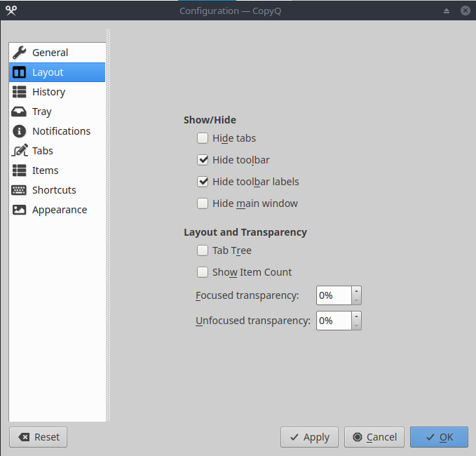Click the Unfocused transparency value field

click(334, 321)
